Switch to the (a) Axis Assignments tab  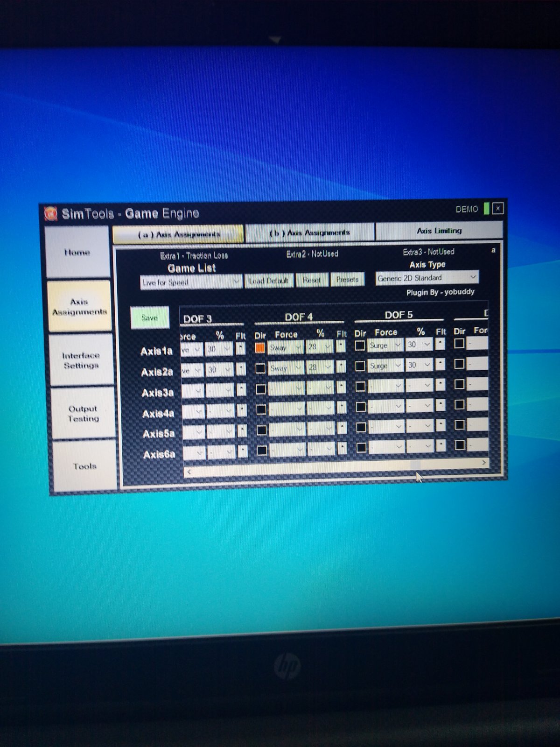(178, 234)
